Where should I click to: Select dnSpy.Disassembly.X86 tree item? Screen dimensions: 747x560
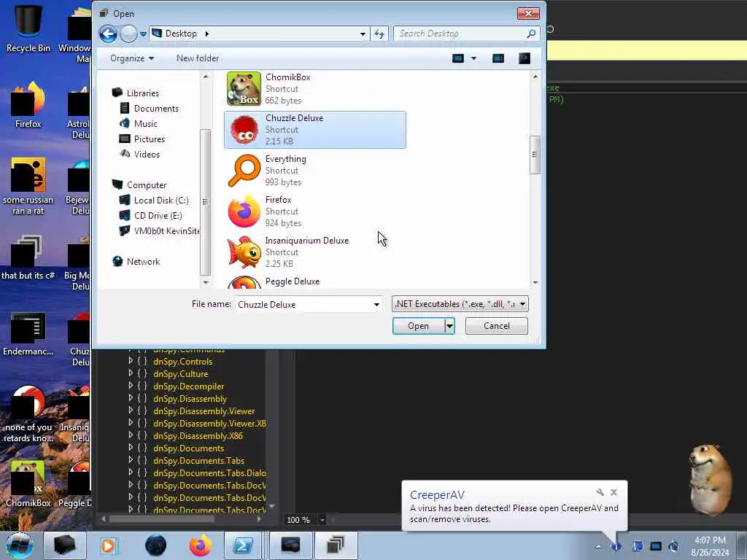coord(198,436)
